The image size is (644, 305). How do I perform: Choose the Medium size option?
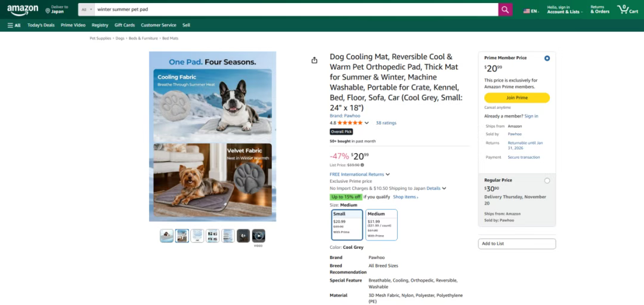[x=381, y=225]
